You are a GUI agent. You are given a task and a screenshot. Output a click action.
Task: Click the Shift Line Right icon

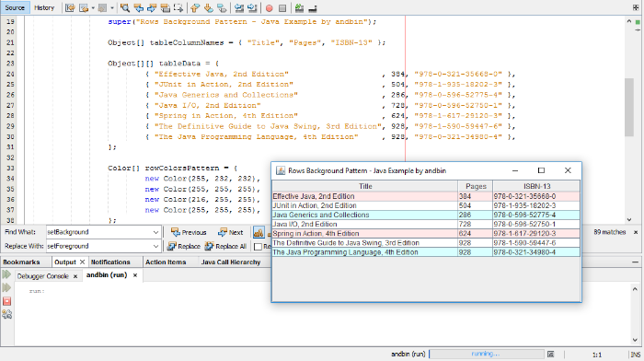pos(252,7)
